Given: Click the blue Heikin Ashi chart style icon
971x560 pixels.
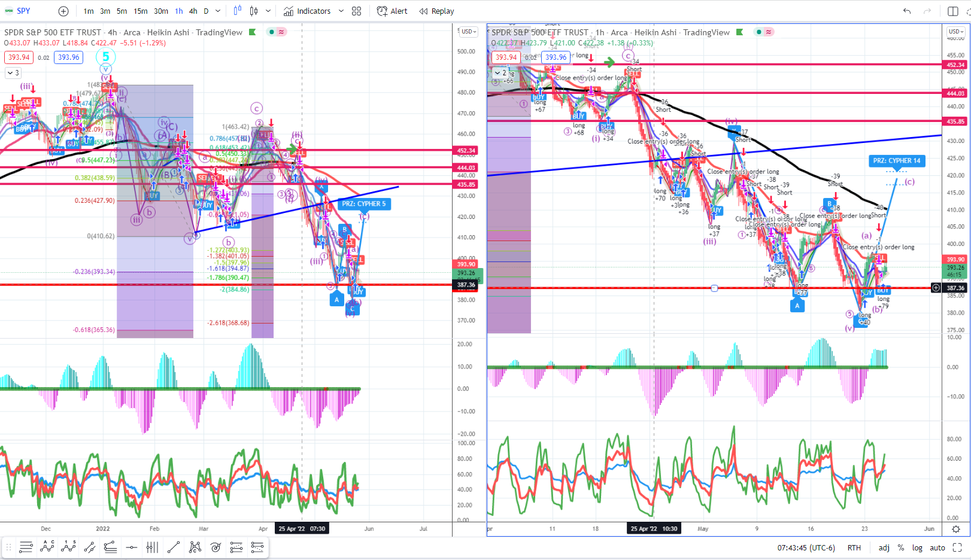Looking at the screenshot, I should click(x=238, y=11).
